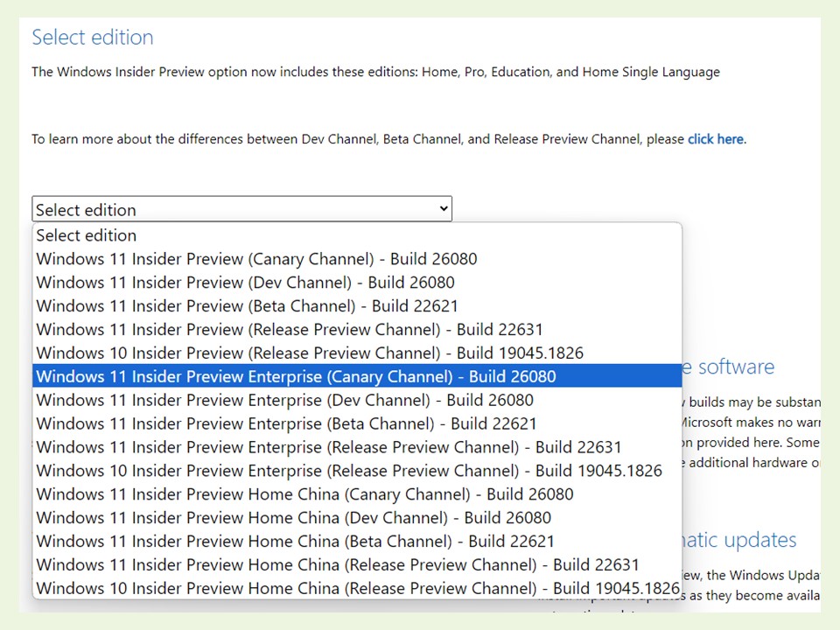The height and width of the screenshot is (630, 840).
Task: Click the 'Select edition' page heading
Action: point(93,38)
